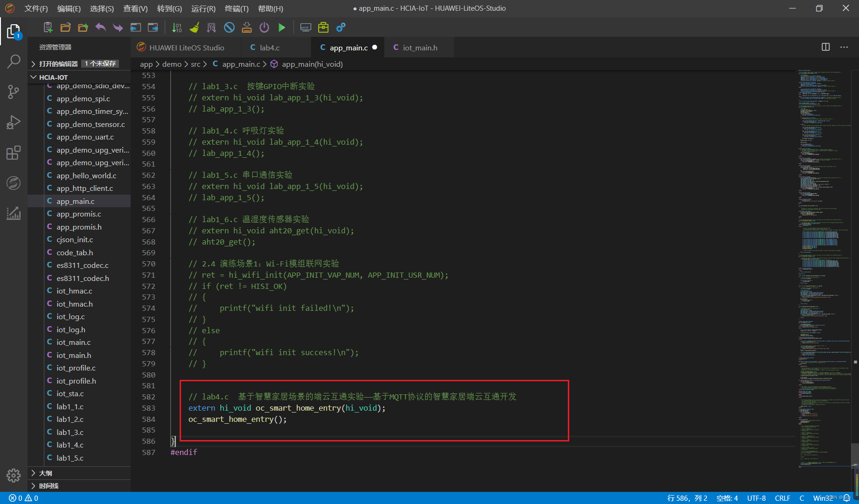Open the yellow toolbox icon
Viewport: 859px width, 504px height.
323,28
